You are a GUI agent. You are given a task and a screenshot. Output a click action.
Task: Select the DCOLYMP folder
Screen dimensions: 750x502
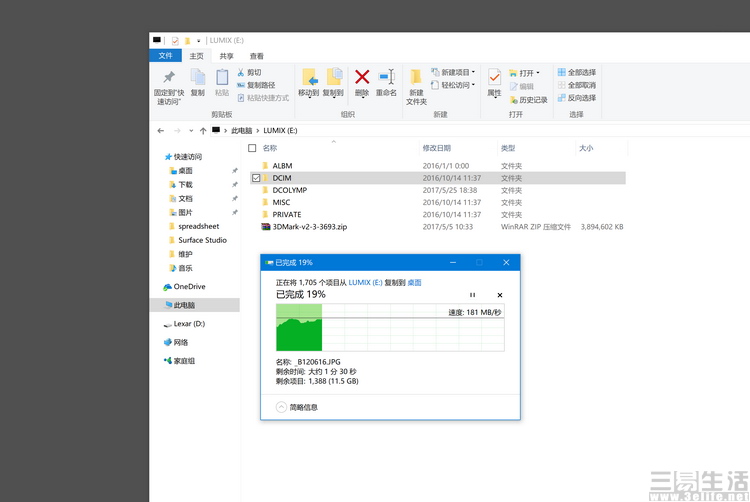438,190
